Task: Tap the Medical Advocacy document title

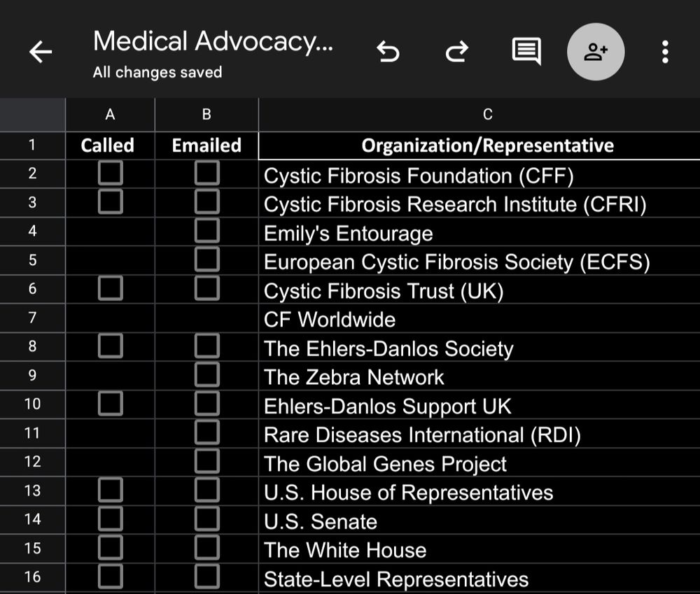Action: [213, 42]
